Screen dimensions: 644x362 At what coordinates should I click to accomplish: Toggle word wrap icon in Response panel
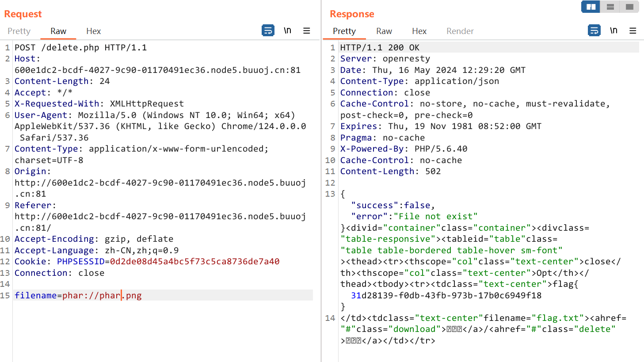pos(594,30)
